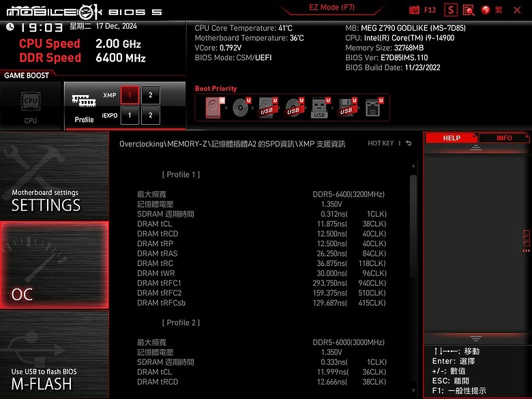
Task: Click the vertical scrollbar thumb
Action: 413,226
